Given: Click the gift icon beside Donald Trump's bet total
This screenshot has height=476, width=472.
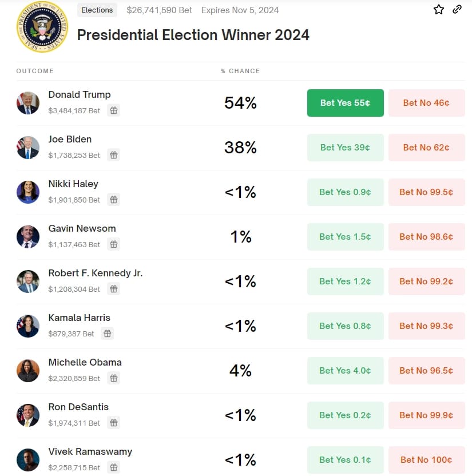Looking at the screenshot, I should 113,110.
